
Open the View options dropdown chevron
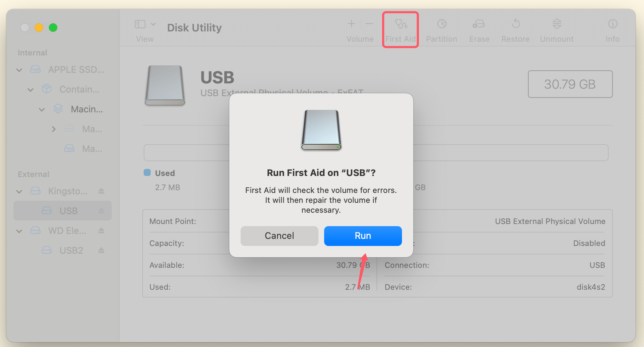coord(153,24)
